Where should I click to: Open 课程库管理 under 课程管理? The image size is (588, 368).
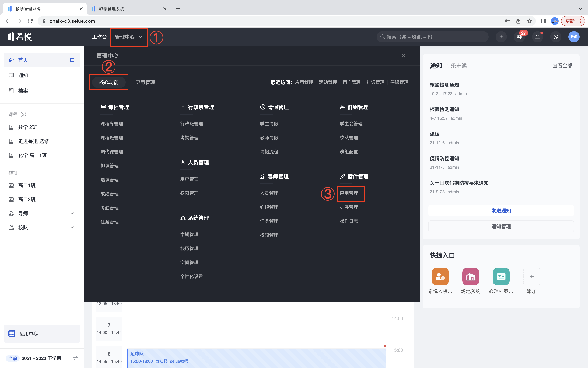click(x=112, y=124)
